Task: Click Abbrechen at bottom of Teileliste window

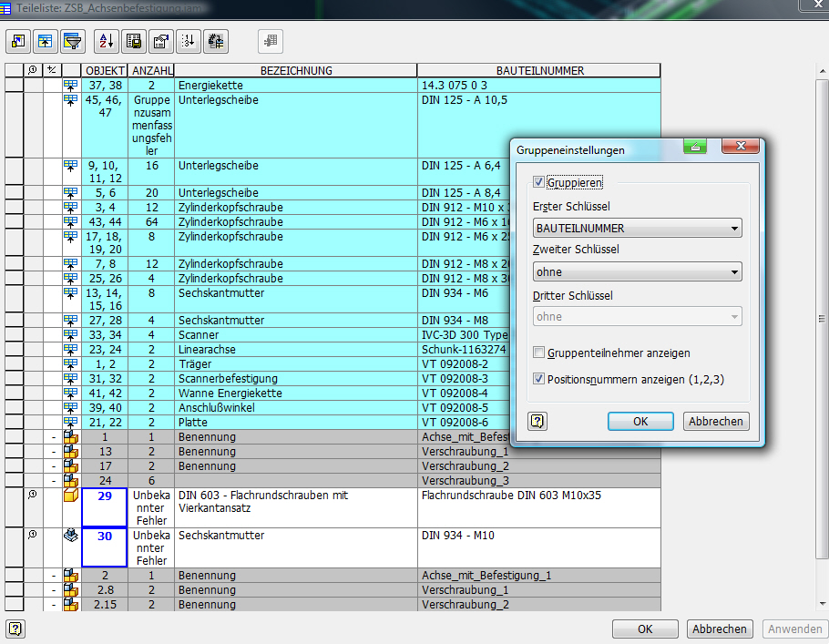Action: click(720, 629)
